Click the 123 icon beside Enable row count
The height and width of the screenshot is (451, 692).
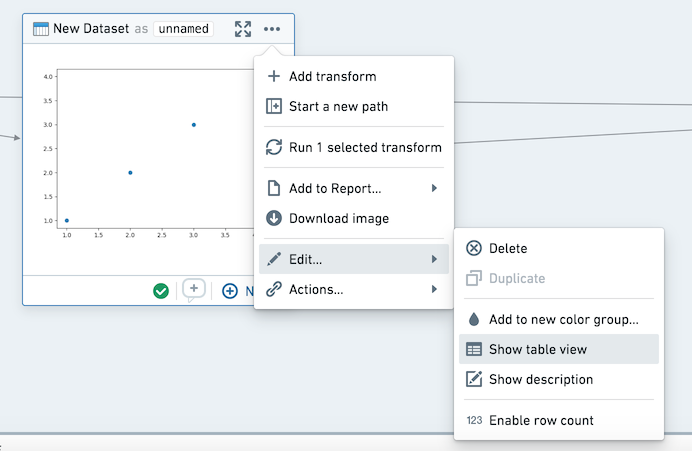(474, 420)
